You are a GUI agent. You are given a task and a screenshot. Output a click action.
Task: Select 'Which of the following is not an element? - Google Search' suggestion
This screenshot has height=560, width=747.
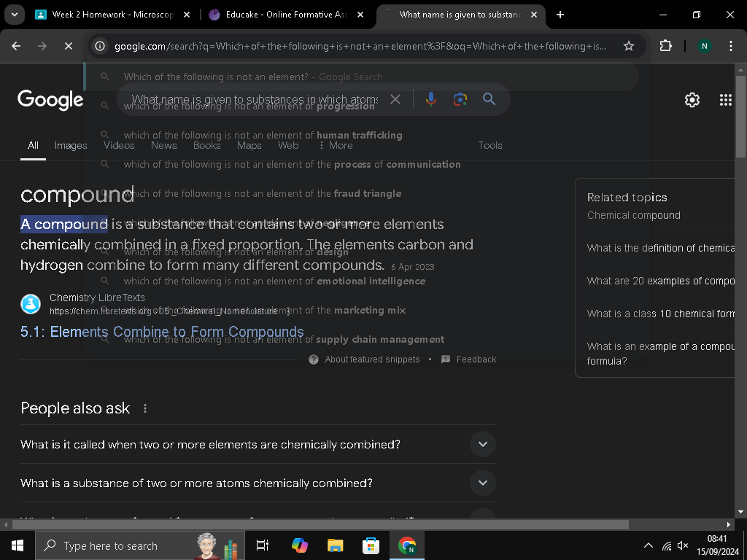pyautogui.click(x=361, y=77)
